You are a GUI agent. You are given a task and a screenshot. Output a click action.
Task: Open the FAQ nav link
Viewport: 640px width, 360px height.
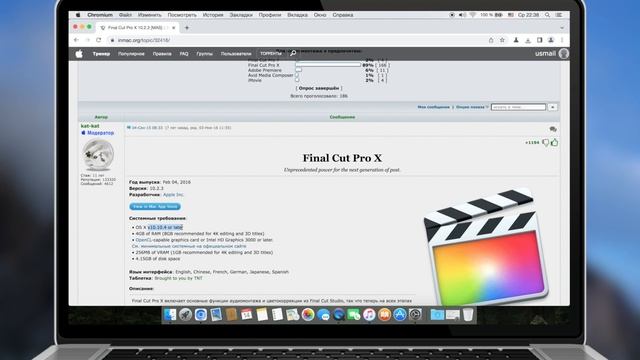tap(184, 53)
